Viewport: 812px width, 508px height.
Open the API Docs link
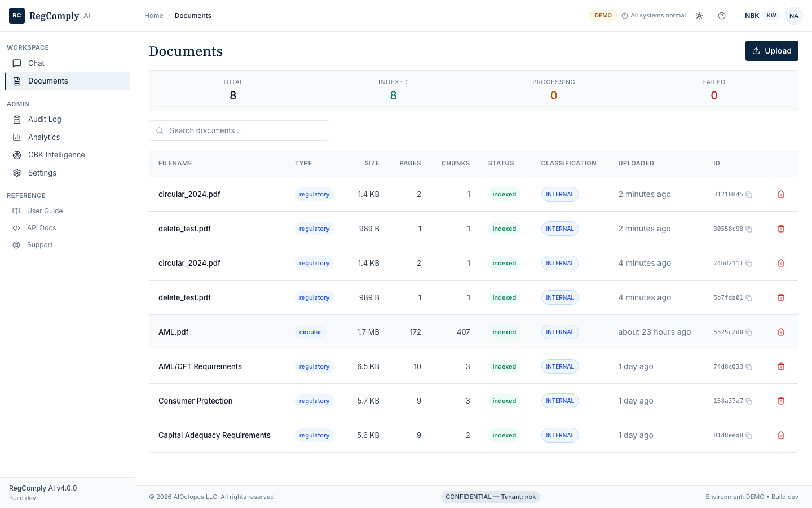click(68, 228)
